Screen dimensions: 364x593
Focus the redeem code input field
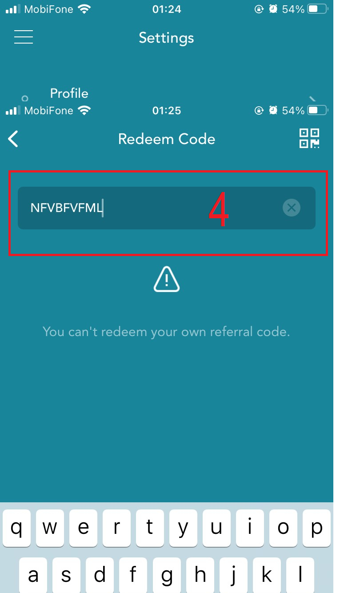167,208
